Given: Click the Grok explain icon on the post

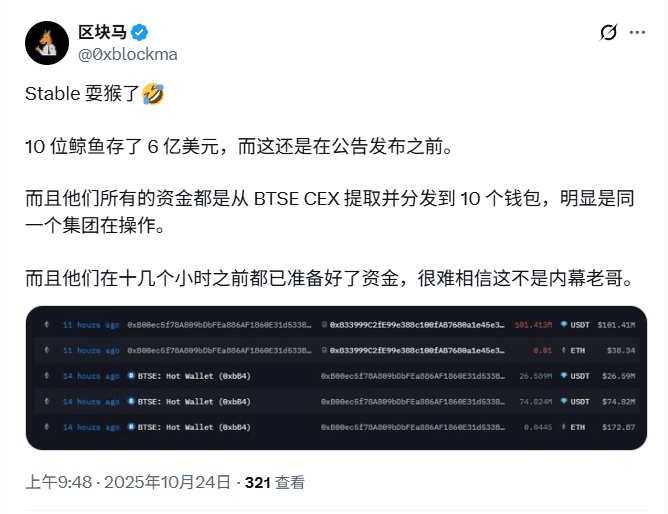Looking at the screenshot, I should tap(608, 32).
